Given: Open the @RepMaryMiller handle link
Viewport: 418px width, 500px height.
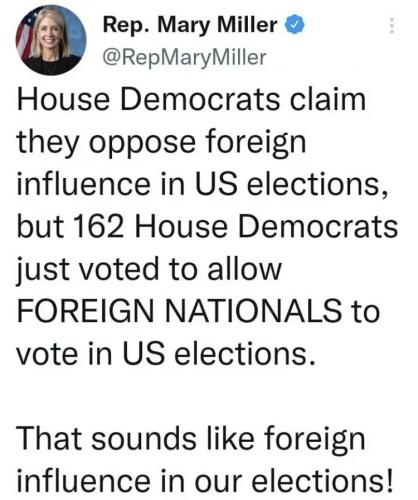Looking at the screenshot, I should pos(185,57).
